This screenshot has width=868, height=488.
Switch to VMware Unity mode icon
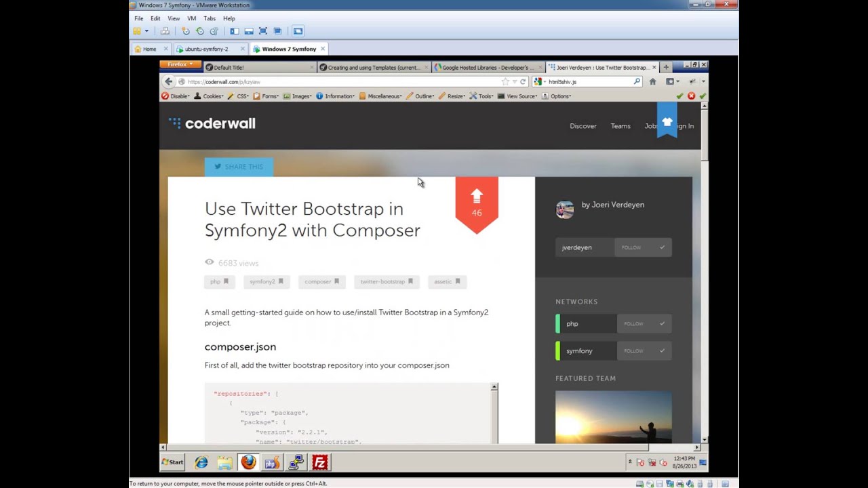(277, 31)
